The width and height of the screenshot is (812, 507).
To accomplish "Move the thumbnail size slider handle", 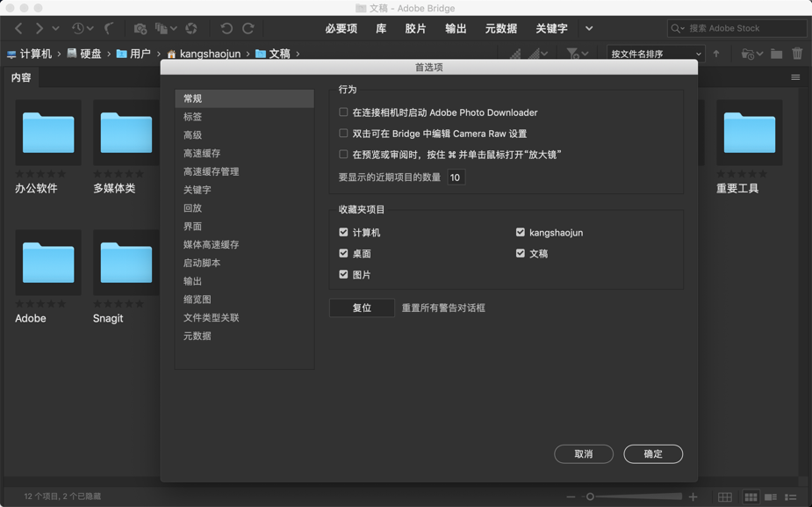I will coord(590,496).
